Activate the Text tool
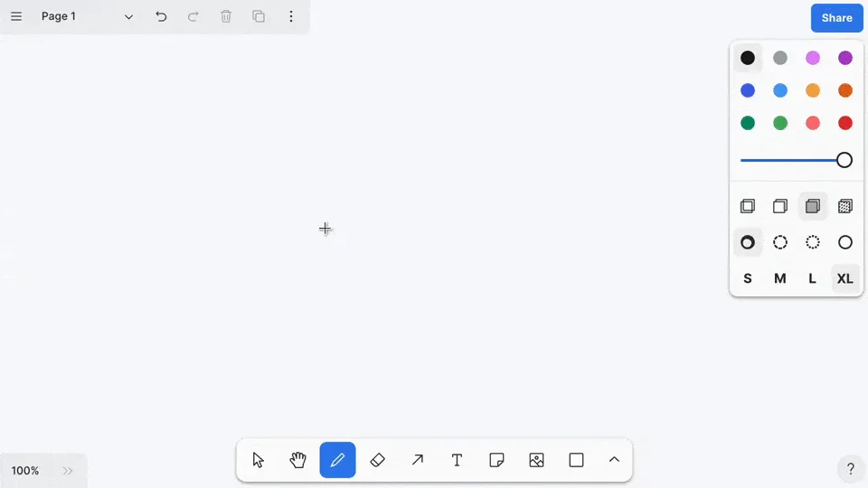The image size is (868, 488). 458,460
